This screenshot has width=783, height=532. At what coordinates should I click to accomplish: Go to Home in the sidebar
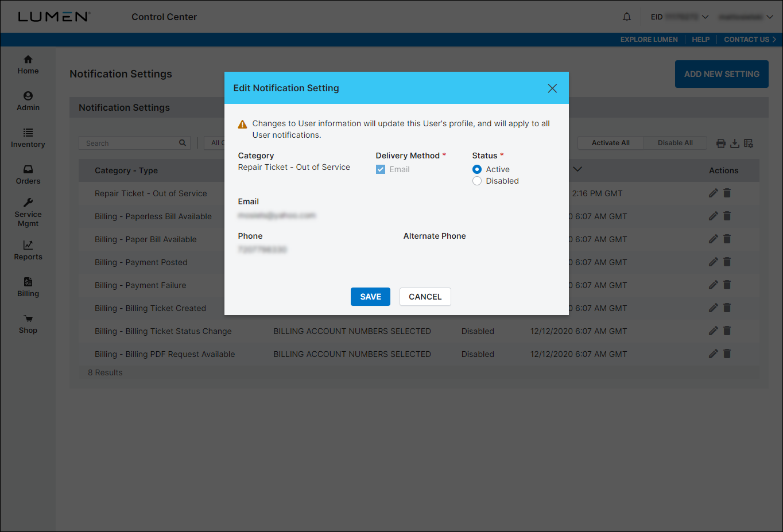coord(28,65)
